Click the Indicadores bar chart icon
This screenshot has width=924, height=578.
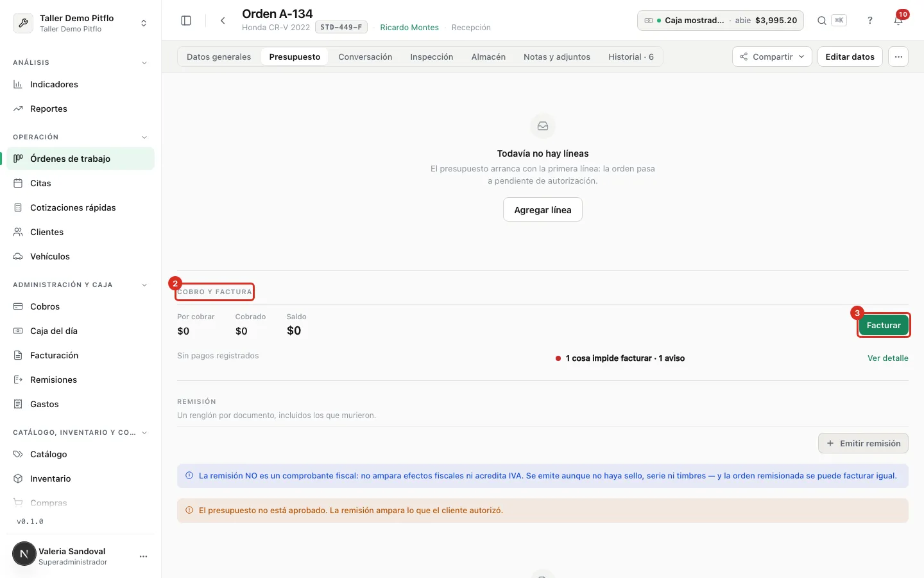coord(18,84)
